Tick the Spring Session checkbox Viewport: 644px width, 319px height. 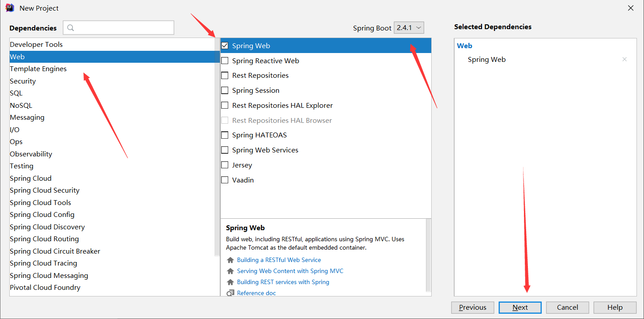point(225,90)
